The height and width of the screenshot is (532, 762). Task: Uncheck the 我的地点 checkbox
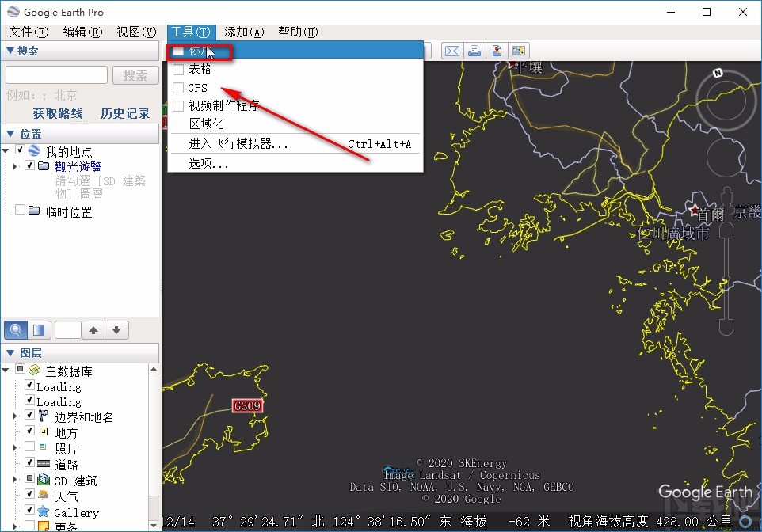pos(21,150)
